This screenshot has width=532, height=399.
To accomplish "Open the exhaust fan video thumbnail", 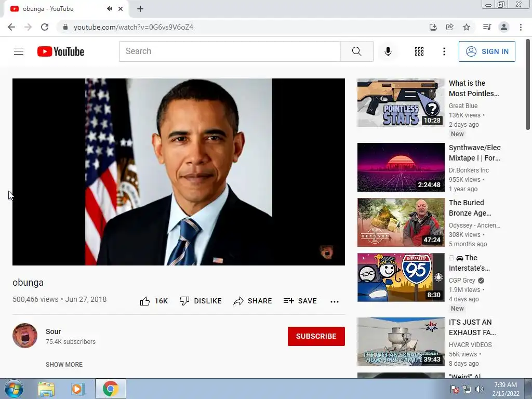I will pos(401,342).
